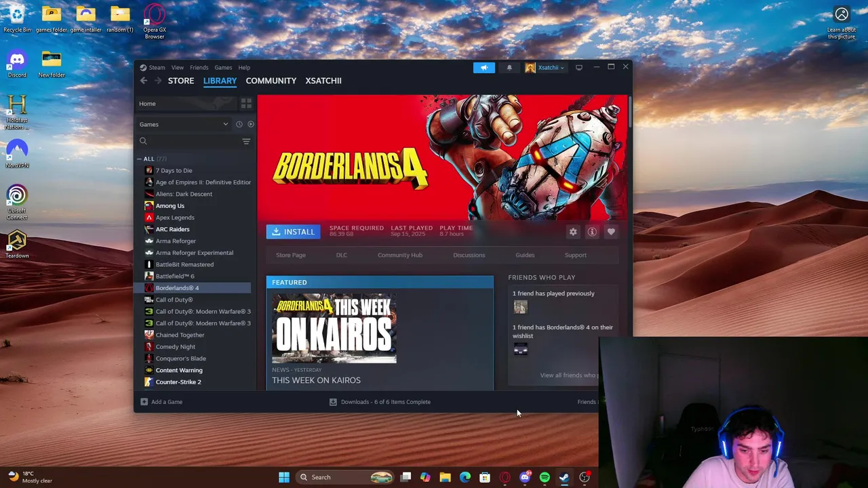The width and height of the screenshot is (868, 488).
Task: Open NordVPN desktop shortcut
Action: (17, 155)
